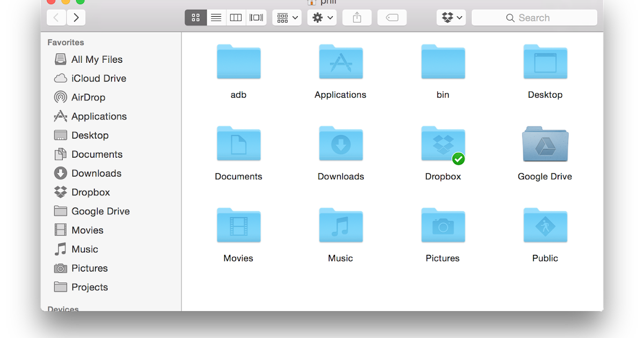Click the "bin" folder name label
Image resolution: width=644 pixels, height=338 pixels.
(x=443, y=95)
